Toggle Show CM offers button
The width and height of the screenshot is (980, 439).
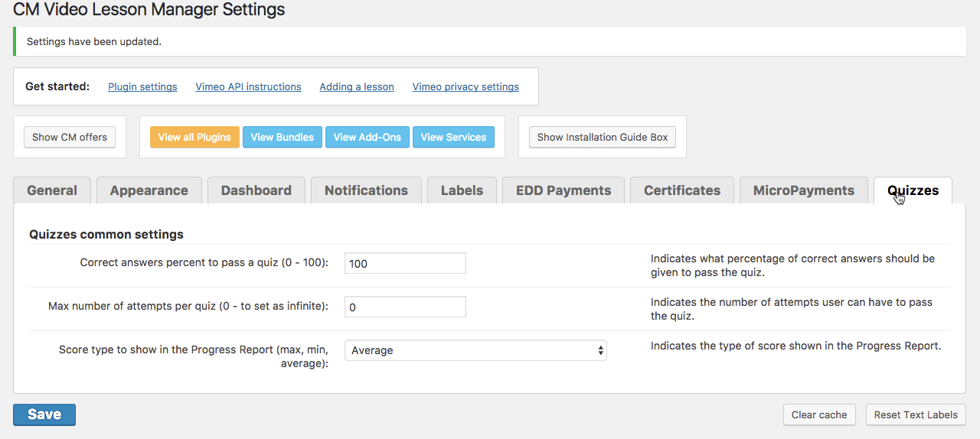point(70,137)
